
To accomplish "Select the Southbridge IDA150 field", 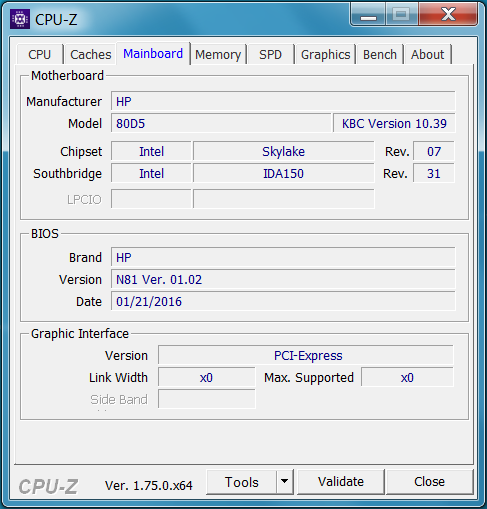I will (x=284, y=174).
